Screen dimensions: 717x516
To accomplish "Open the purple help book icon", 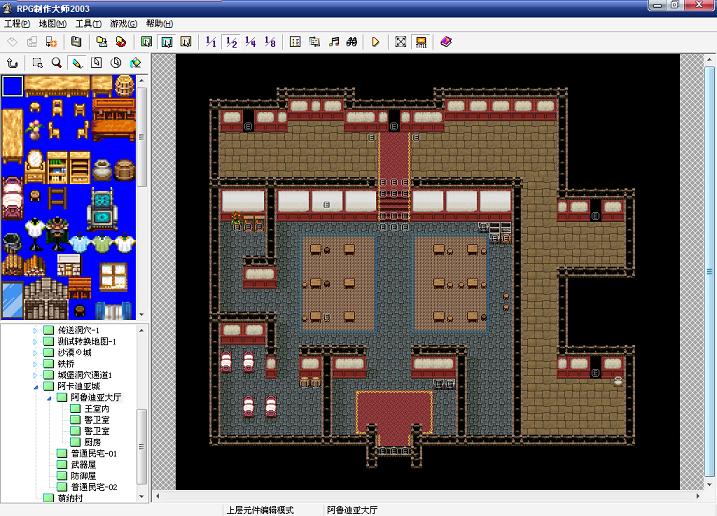I will click(x=446, y=42).
